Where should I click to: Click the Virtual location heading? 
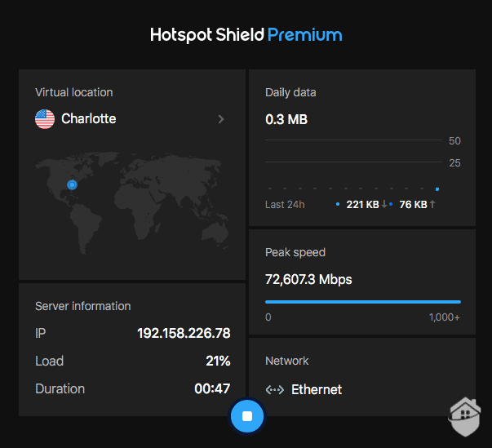pos(73,92)
